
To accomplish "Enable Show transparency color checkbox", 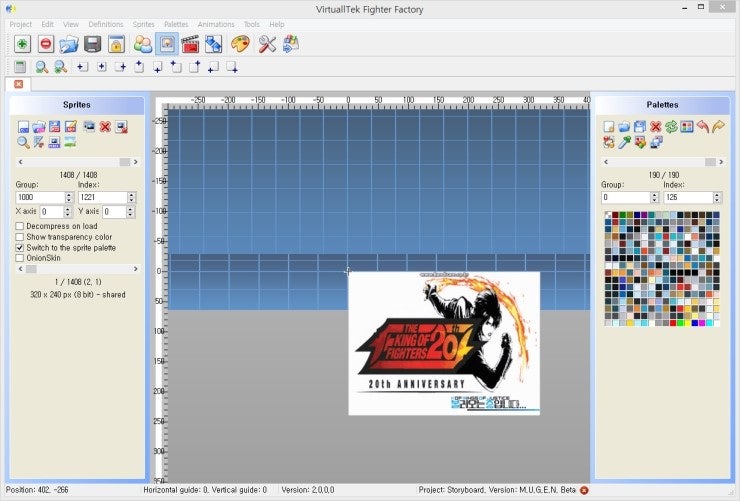I will click(x=19, y=237).
